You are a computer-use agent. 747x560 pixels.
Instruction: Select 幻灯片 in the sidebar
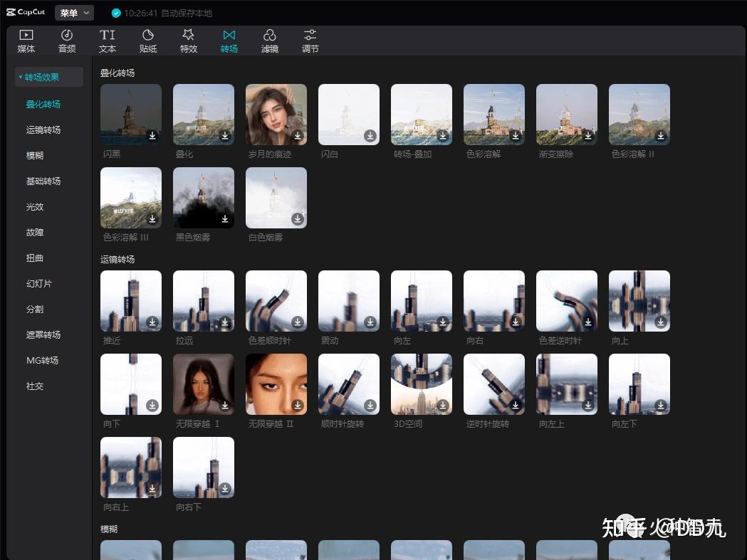point(39,284)
